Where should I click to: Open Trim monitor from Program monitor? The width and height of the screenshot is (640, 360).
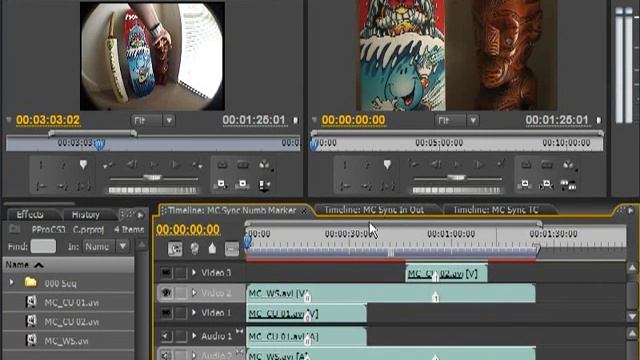click(568, 186)
